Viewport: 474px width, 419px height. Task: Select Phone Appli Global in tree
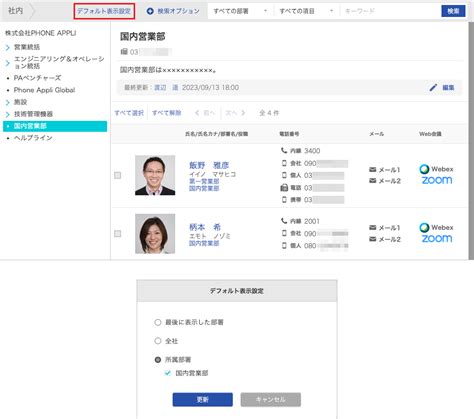click(x=44, y=90)
